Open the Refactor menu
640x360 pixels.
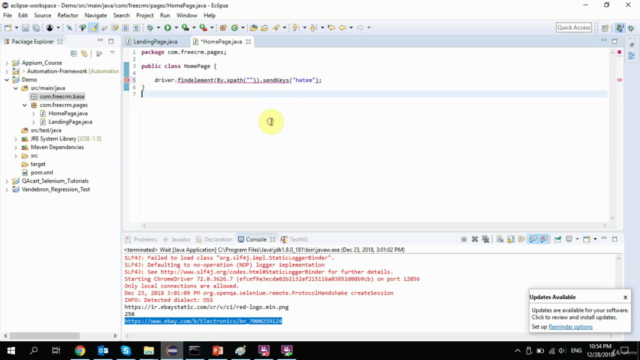(x=68, y=16)
